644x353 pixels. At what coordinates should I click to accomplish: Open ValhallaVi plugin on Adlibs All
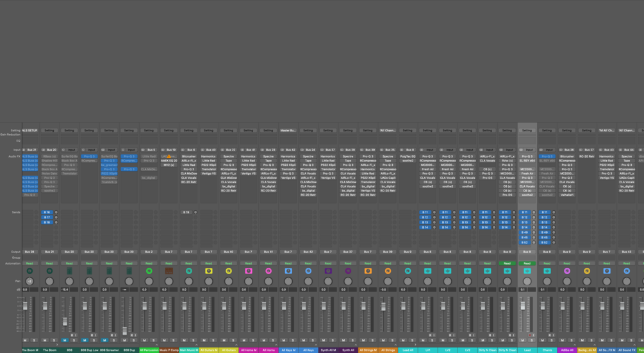click(567, 195)
